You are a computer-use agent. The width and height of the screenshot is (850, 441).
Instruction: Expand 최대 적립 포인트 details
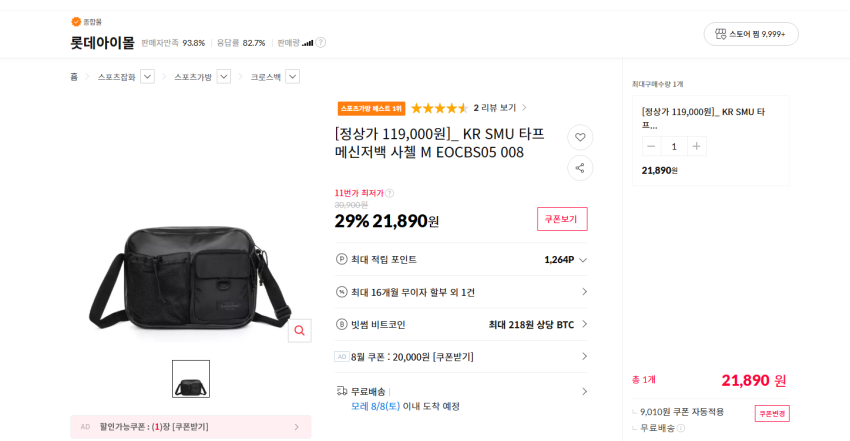tap(461, 260)
